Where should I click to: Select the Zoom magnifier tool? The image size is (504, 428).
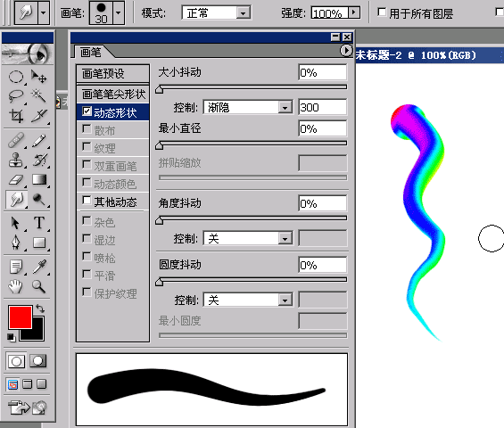pos(38,286)
